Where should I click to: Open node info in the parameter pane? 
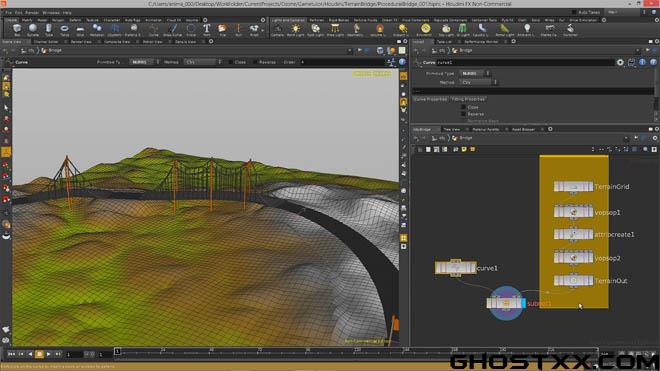[642, 62]
